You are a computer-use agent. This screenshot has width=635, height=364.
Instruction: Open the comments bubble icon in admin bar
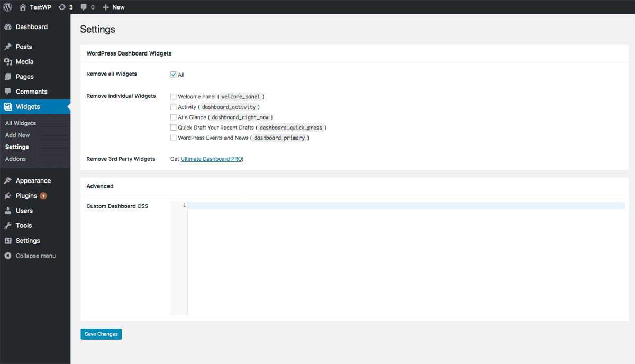[x=84, y=7]
